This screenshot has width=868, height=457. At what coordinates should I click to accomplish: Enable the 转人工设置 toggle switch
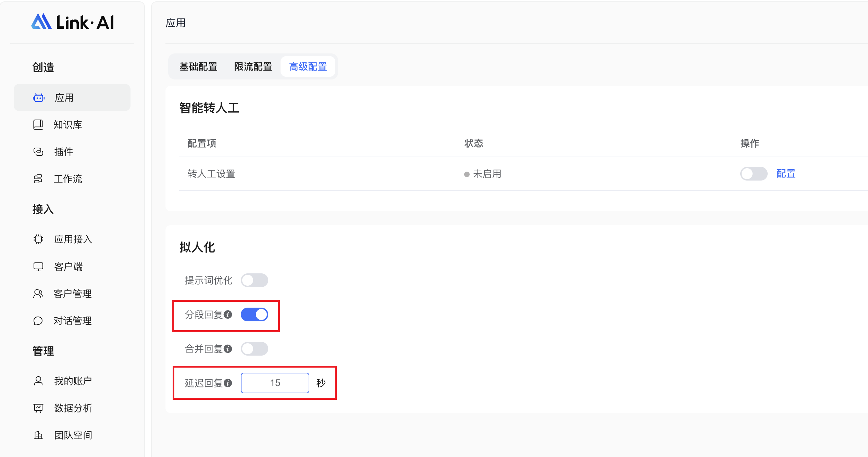coord(754,174)
